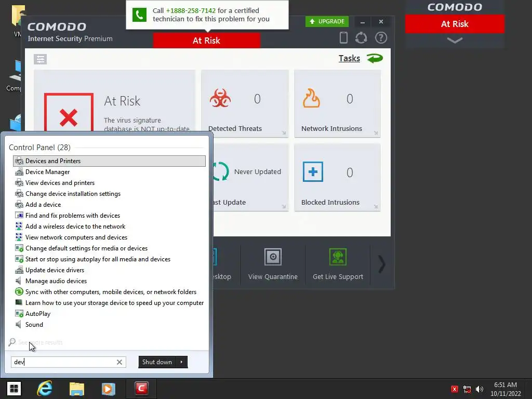Select Sync with other computers result

pos(109,292)
